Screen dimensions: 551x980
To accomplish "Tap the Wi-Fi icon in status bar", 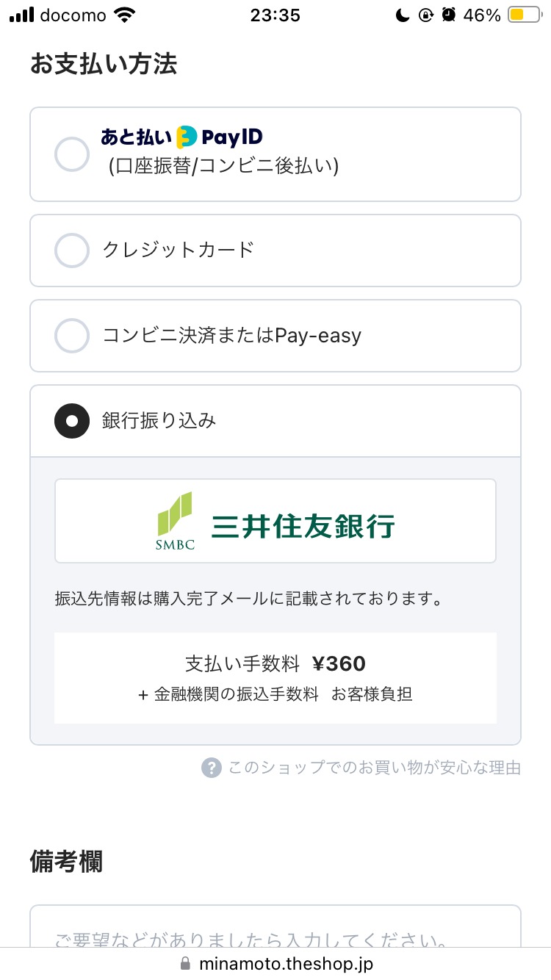I will (126, 15).
